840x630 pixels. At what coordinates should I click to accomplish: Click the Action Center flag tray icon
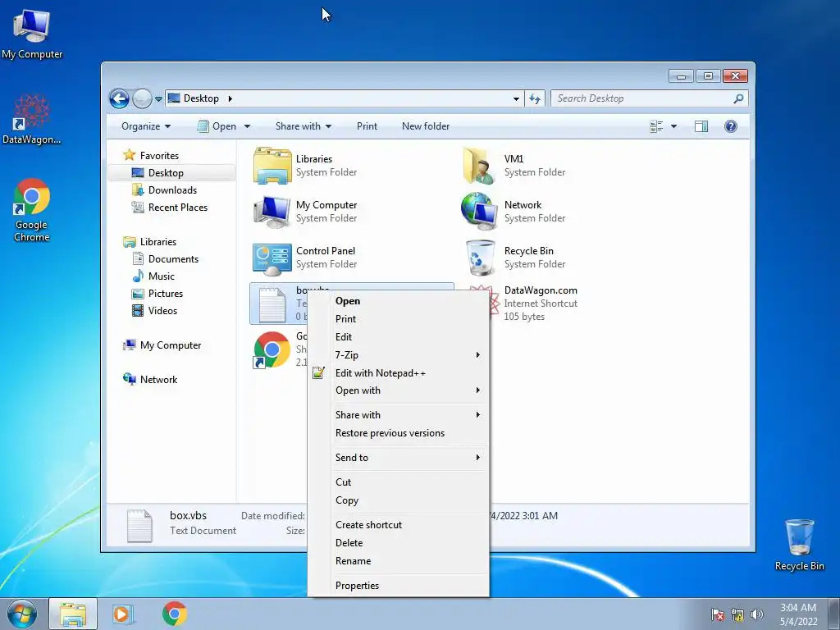(x=717, y=615)
